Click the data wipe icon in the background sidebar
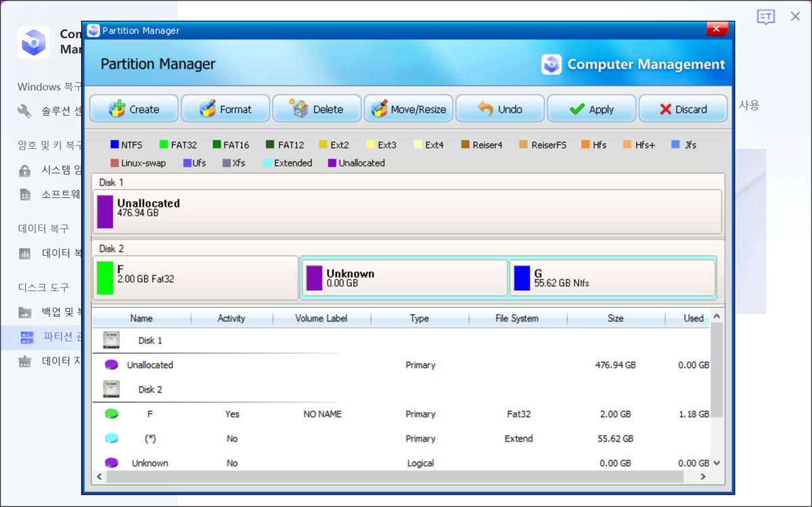 click(25, 361)
